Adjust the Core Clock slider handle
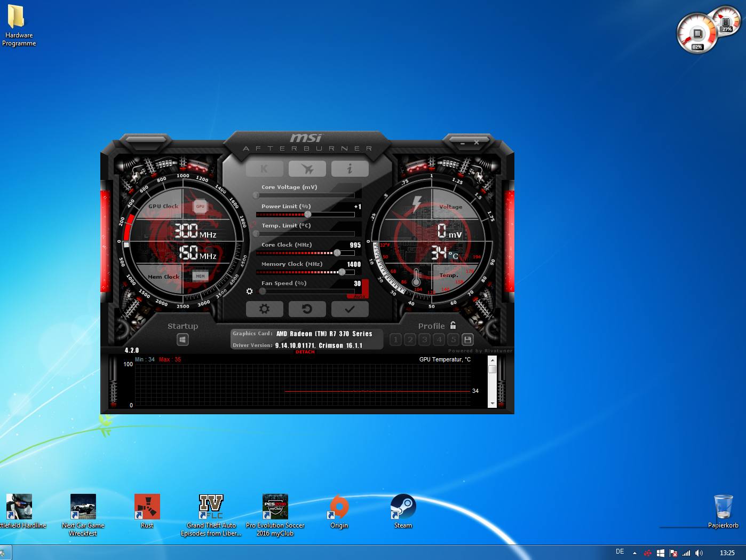Viewport: 746px width, 560px height. pyautogui.click(x=337, y=253)
